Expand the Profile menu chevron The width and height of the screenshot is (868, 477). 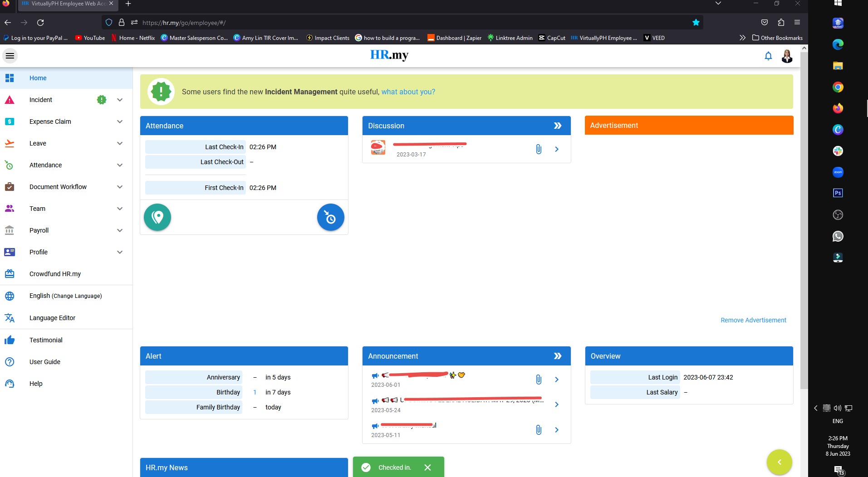120,252
